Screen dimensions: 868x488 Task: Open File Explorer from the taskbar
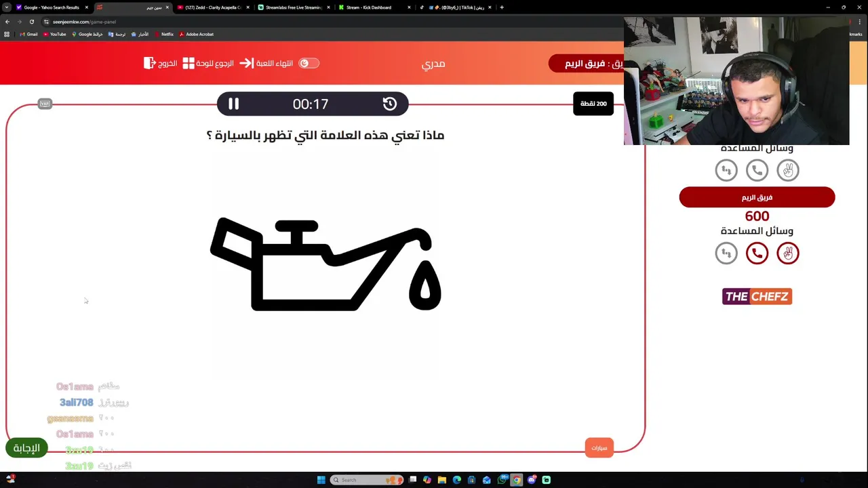click(x=441, y=480)
